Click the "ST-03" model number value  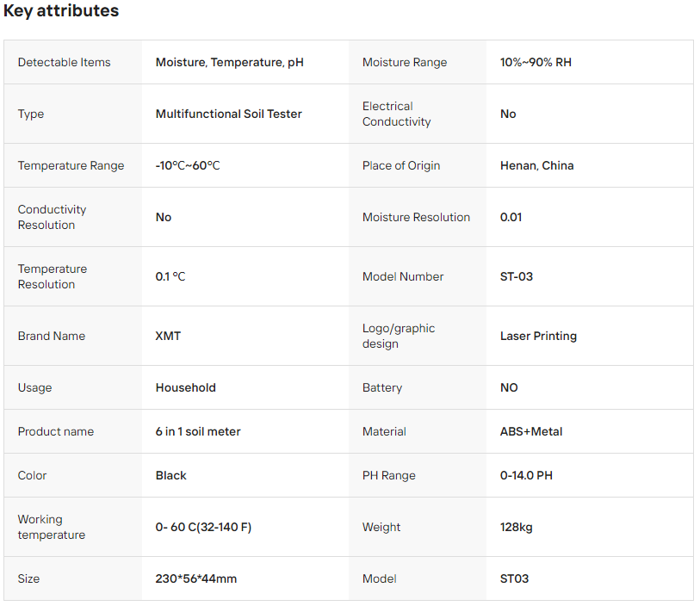pyautogui.click(x=515, y=276)
